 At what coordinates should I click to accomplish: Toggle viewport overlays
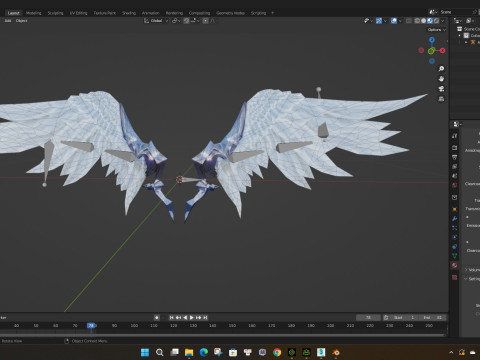point(394,21)
